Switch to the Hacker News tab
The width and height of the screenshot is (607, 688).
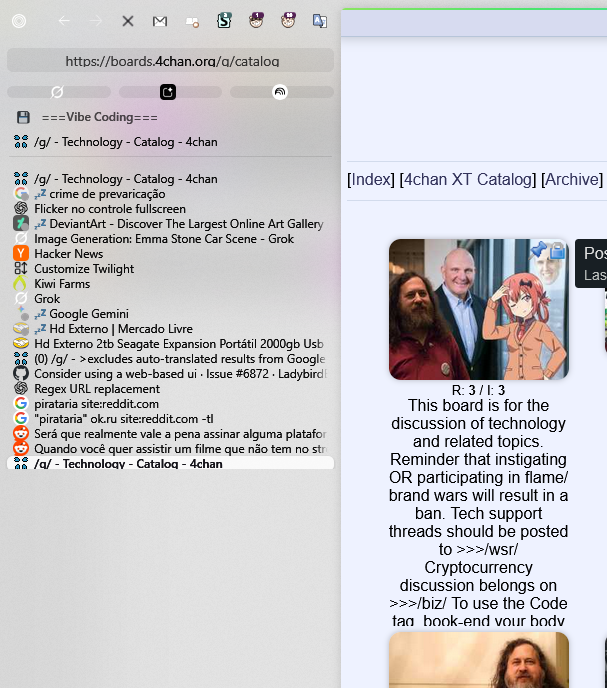point(170,254)
